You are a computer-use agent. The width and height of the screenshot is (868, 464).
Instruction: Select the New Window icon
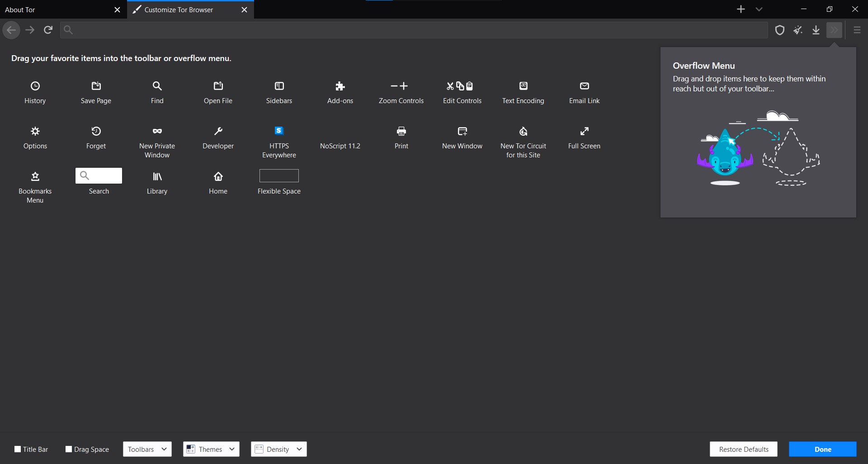coord(462,131)
